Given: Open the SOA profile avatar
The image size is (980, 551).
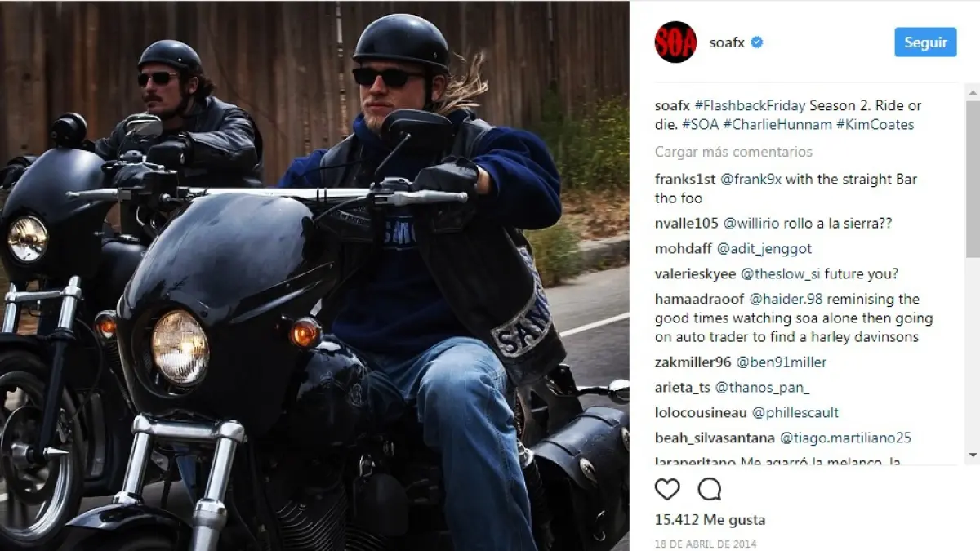Looking at the screenshot, I should tap(675, 42).
